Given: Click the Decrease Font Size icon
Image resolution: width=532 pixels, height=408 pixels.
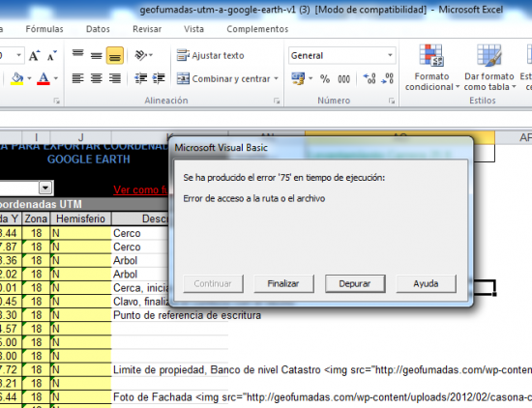Looking at the screenshot, I should [52, 55].
